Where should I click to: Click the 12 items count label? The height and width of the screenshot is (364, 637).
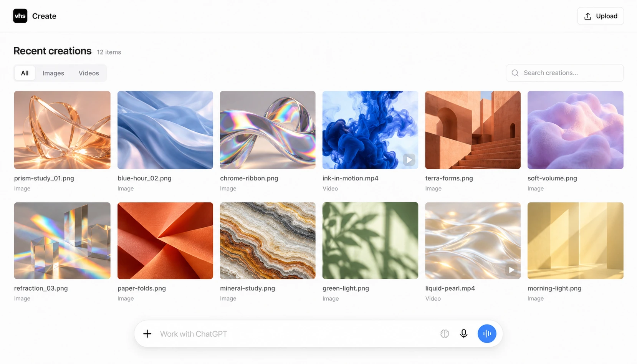point(109,52)
